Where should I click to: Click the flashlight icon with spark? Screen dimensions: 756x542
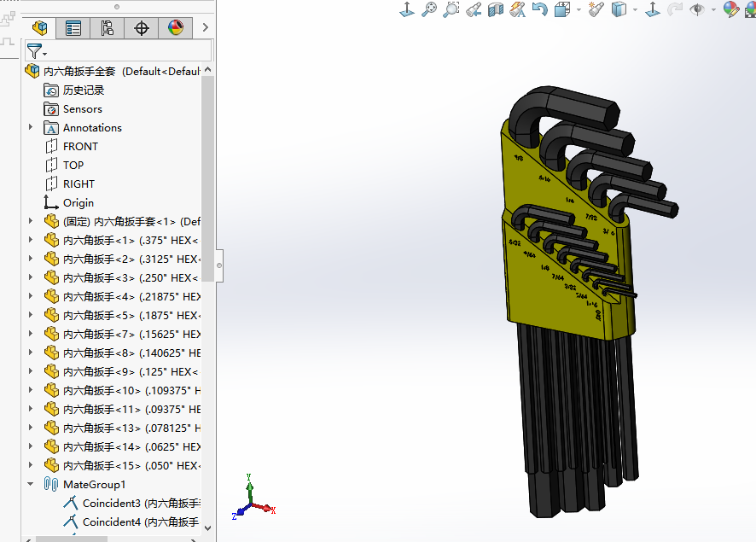point(596,9)
